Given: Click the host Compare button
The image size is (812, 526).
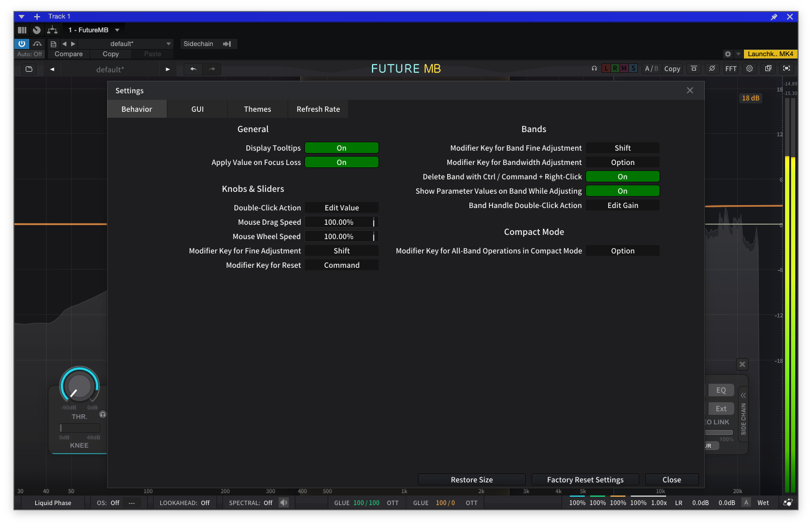Looking at the screenshot, I should pos(69,54).
